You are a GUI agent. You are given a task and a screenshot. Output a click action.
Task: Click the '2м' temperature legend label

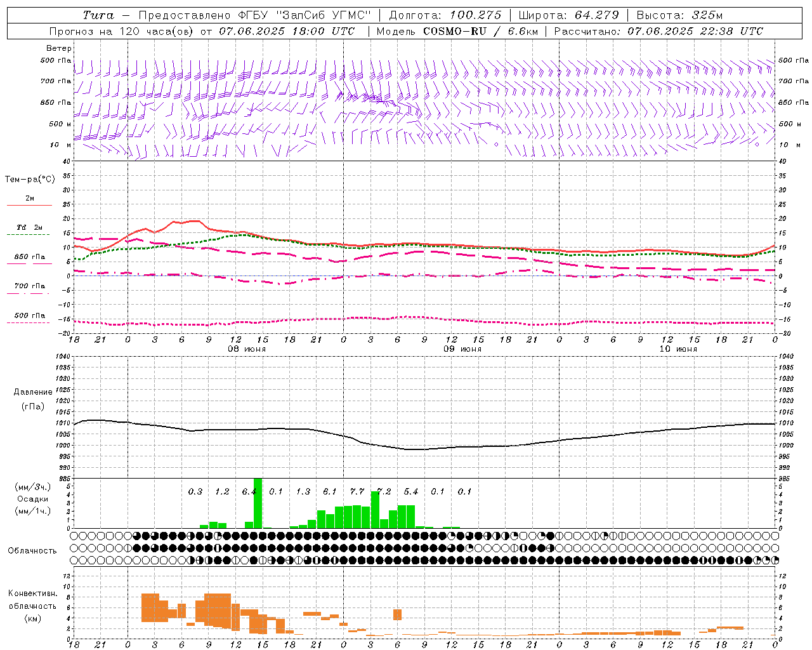(30, 198)
